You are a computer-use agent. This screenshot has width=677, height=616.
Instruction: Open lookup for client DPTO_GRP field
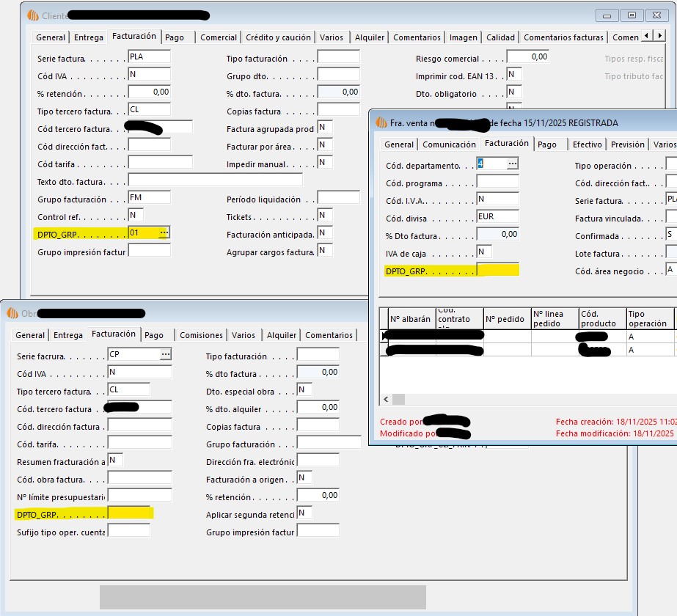164,232
